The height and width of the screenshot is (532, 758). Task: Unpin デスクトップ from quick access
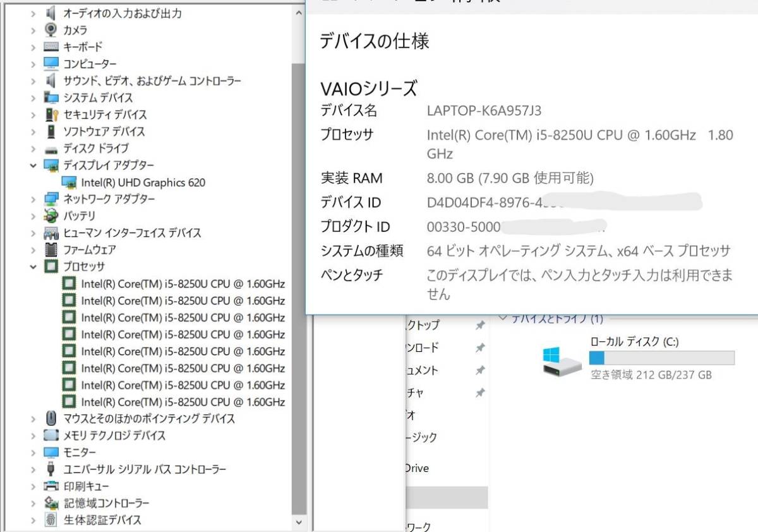(x=480, y=325)
